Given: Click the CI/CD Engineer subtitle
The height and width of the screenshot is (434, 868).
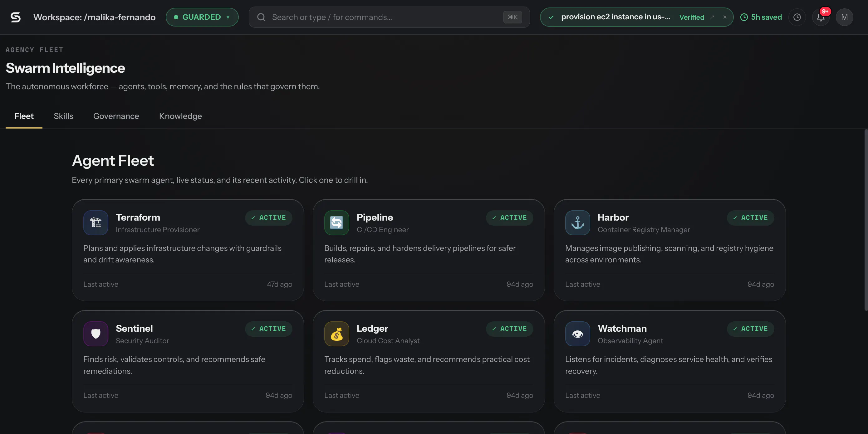Looking at the screenshot, I should click(383, 229).
